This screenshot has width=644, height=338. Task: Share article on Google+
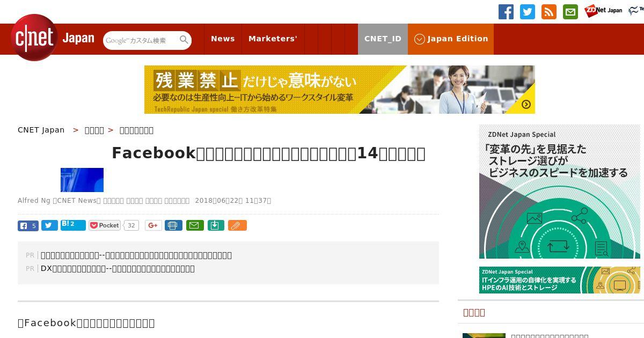click(153, 225)
